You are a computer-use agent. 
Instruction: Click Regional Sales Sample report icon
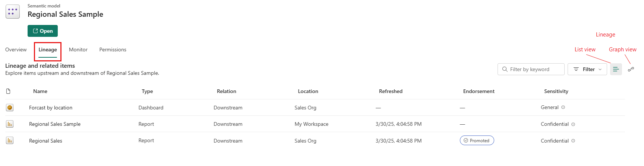point(10,124)
